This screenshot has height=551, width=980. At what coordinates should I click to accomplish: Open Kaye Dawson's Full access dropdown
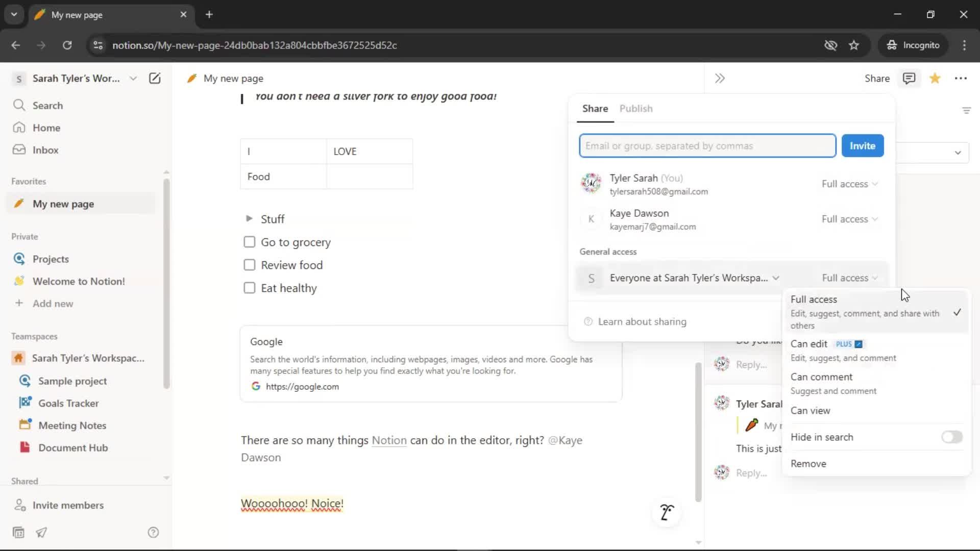point(849,219)
